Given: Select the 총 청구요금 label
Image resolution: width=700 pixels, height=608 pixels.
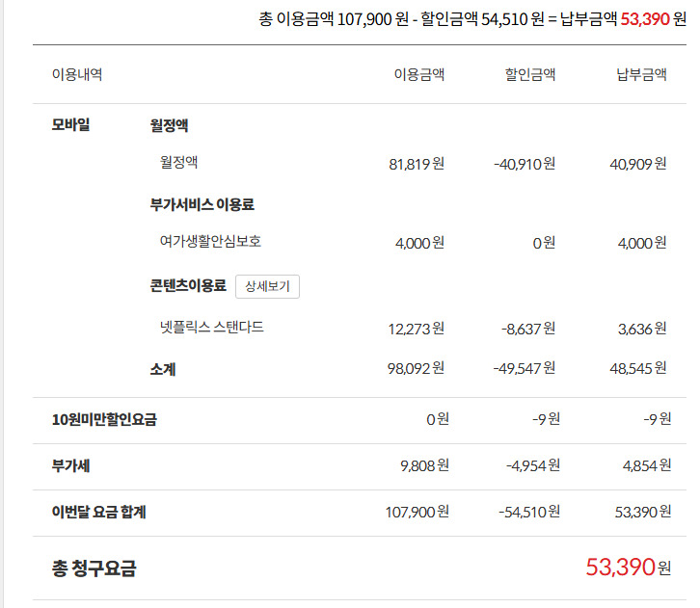Looking at the screenshot, I should tap(94, 568).
